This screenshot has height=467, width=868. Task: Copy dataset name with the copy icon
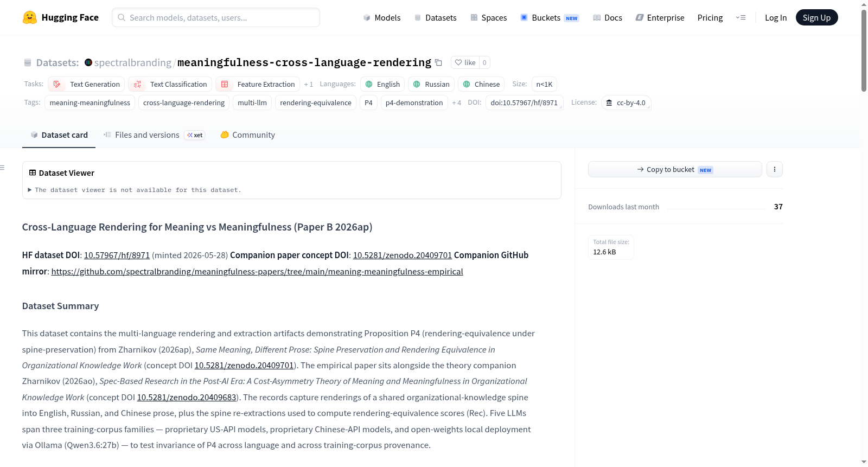tap(438, 62)
